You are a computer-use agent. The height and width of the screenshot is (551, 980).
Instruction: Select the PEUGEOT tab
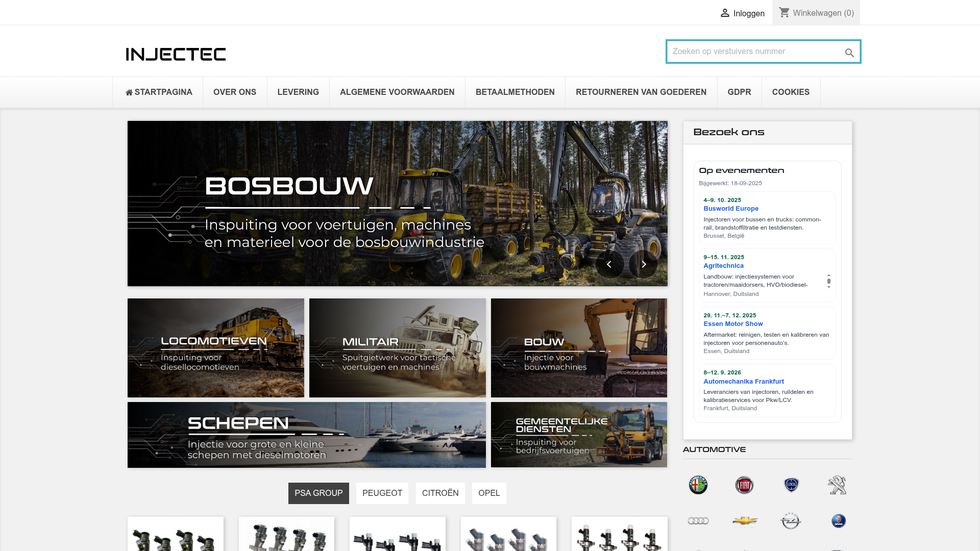click(382, 493)
